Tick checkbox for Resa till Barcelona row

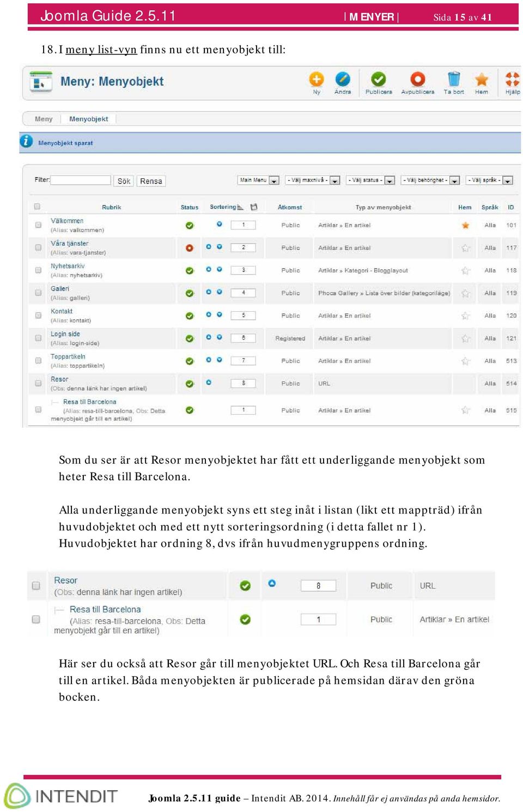tap(38, 409)
